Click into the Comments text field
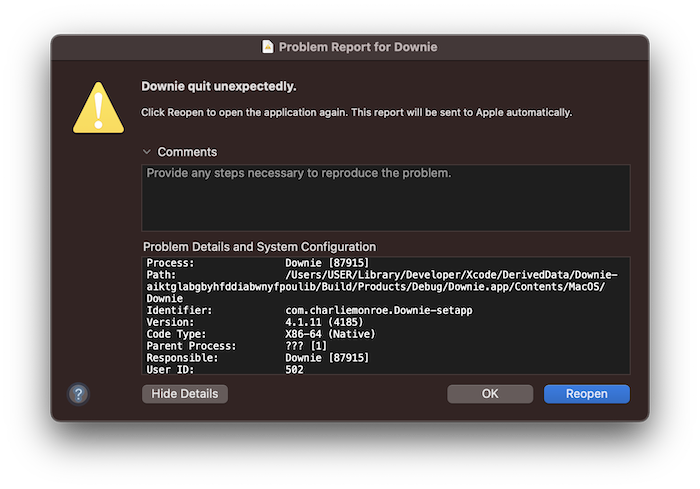Image resolution: width=700 pixels, height=489 pixels. 386,198
